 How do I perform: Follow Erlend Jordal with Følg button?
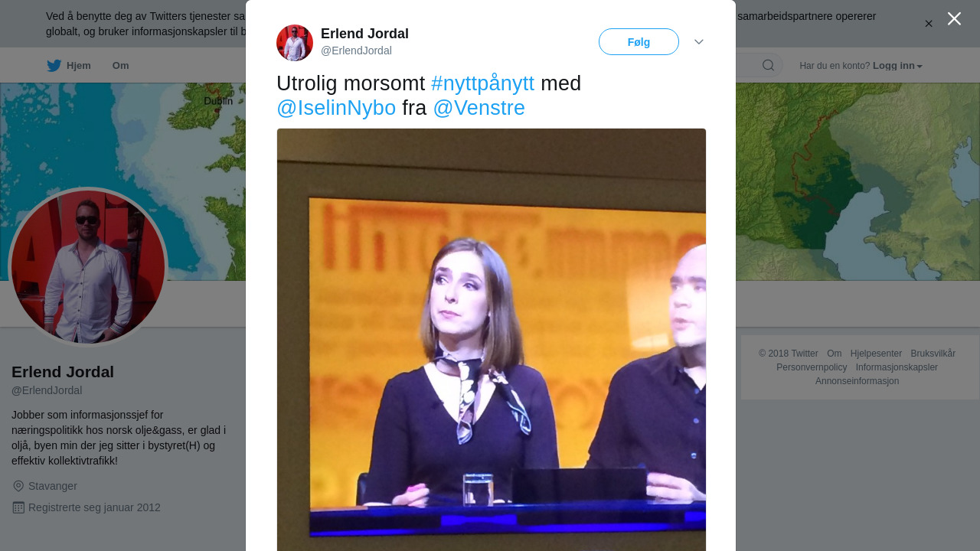[639, 41]
